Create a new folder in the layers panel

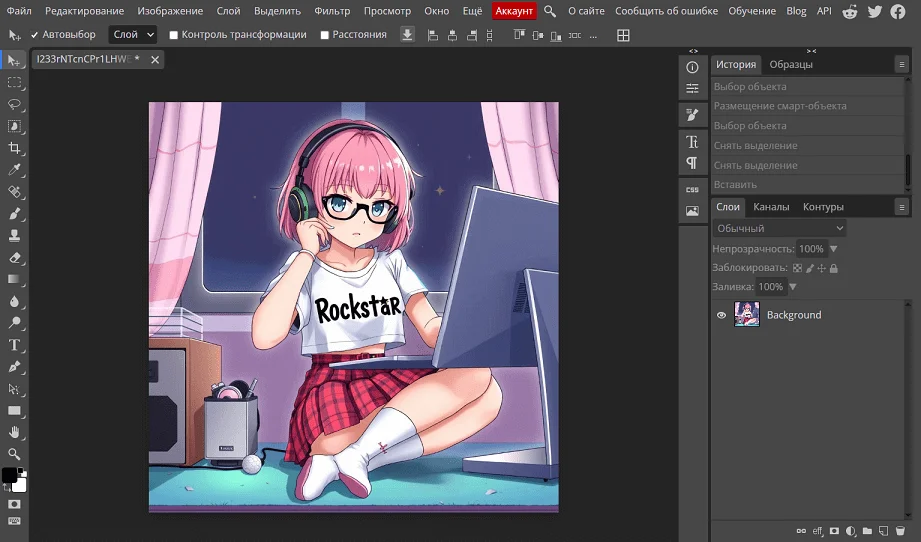[867, 531]
